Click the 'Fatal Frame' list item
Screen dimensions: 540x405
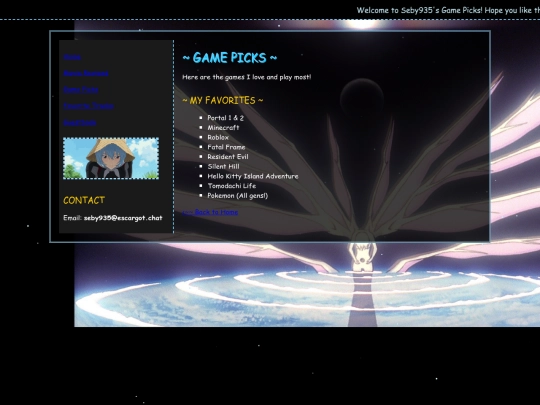tap(226, 147)
